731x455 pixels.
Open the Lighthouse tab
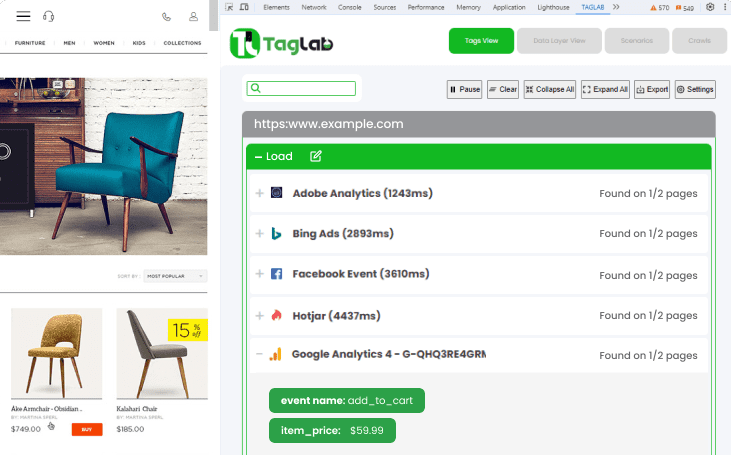(553, 7)
